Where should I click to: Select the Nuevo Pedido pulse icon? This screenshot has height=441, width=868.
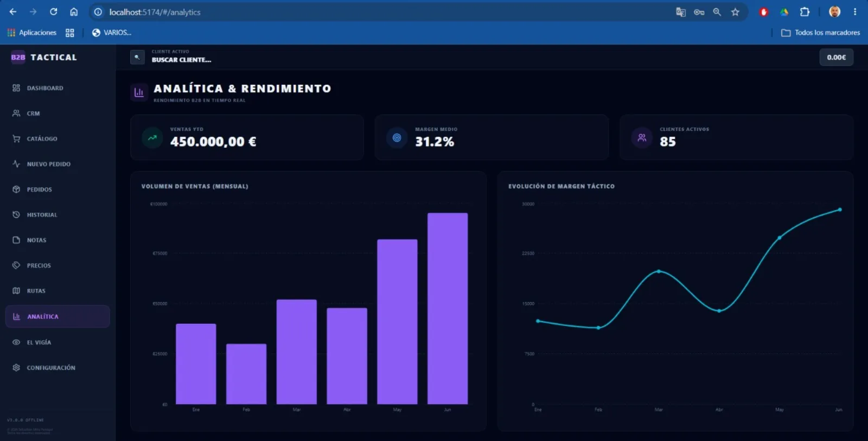coord(16,164)
